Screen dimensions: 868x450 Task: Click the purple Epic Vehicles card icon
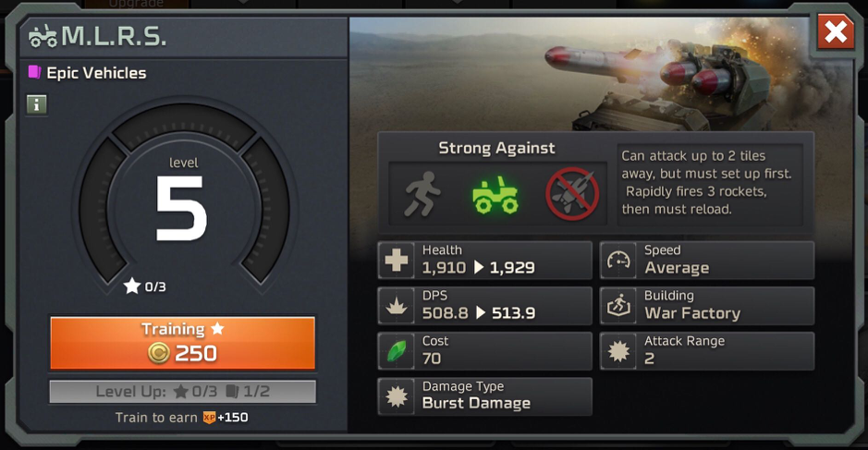35,72
